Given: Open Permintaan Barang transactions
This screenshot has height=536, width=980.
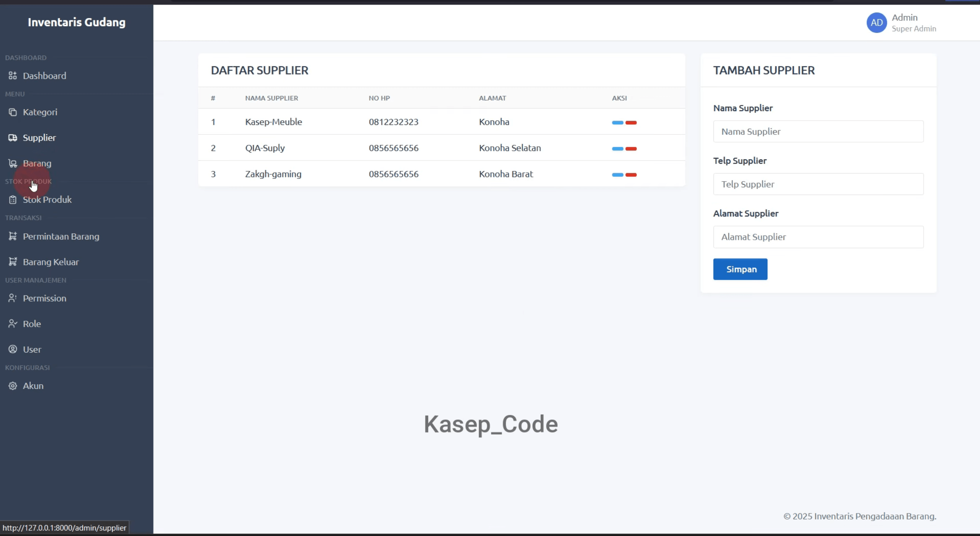Looking at the screenshot, I should (x=61, y=236).
